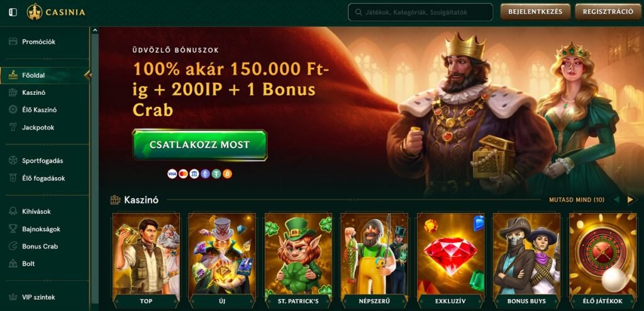Image resolution: width=644 pixels, height=311 pixels.
Task: Open Sportfogadás soccer ball icon
Action: tap(13, 161)
